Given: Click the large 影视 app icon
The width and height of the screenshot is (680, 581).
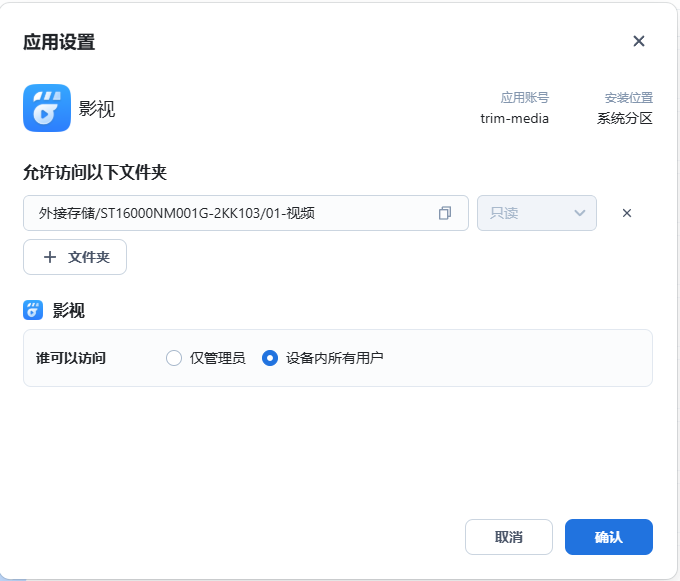Looking at the screenshot, I should click(47, 108).
